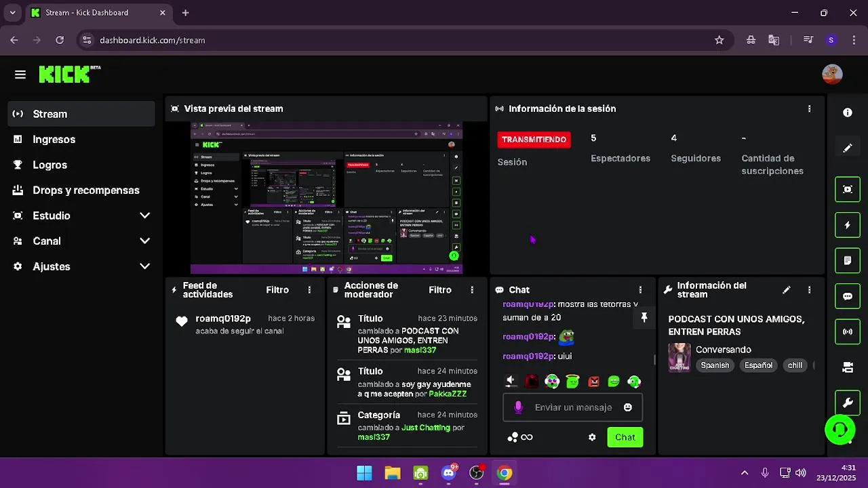Open options menu for Acciones de moderador
Viewport: 868px width, 488px height.
(472, 289)
